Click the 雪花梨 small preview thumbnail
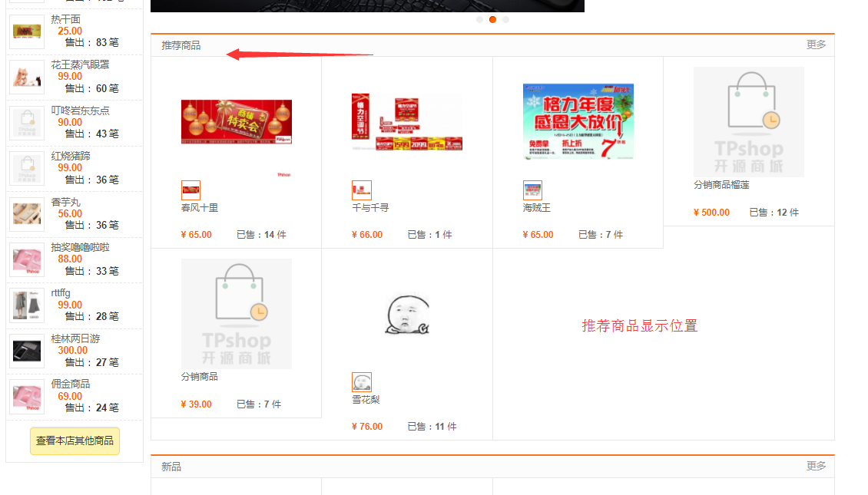The height and width of the screenshot is (495, 868). click(362, 381)
